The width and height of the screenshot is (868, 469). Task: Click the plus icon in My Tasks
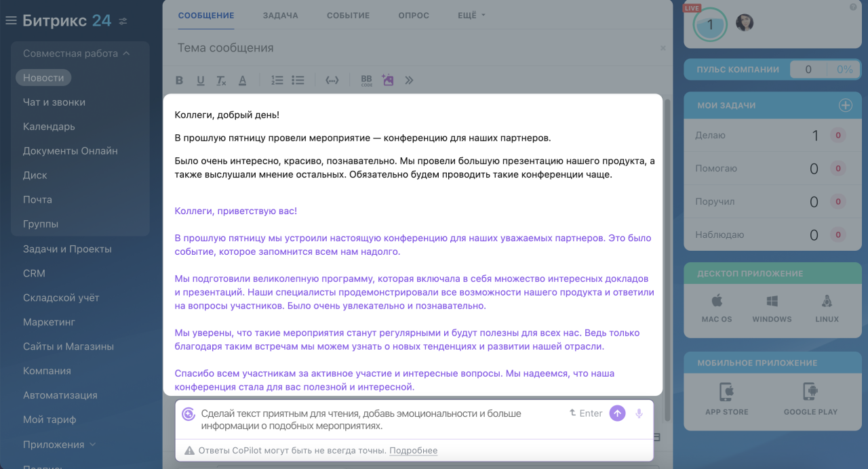tap(846, 105)
